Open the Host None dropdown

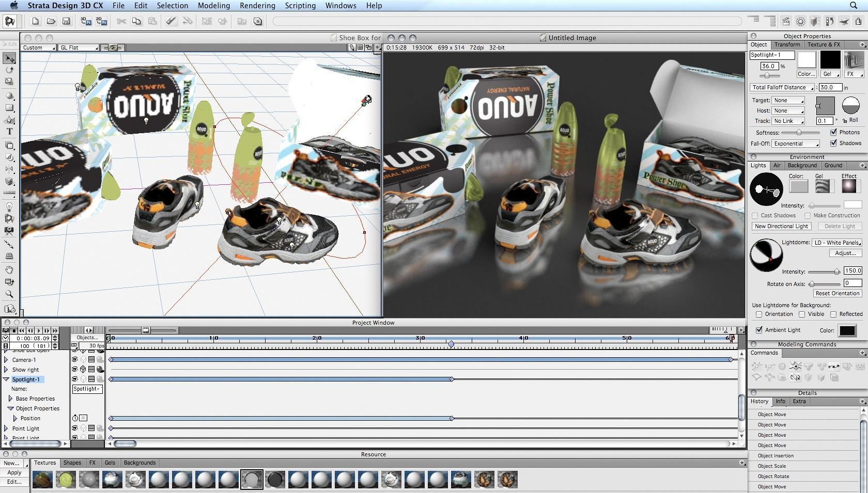pos(788,110)
